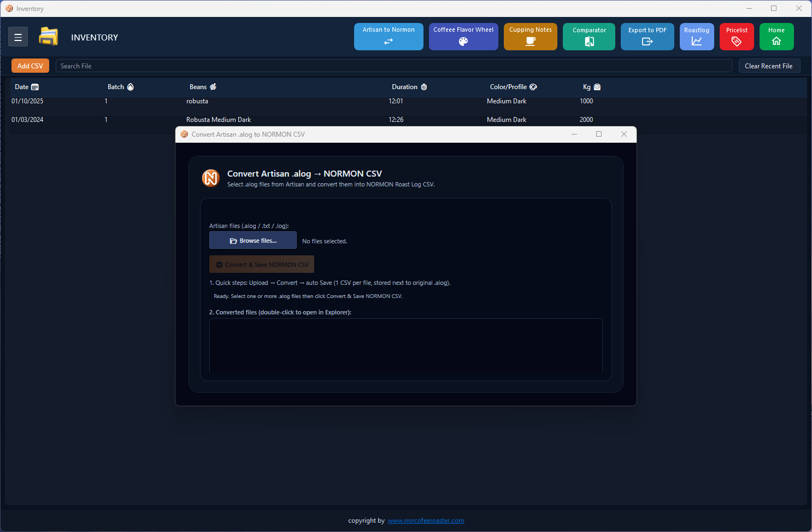Sort by the Duration column

click(x=409, y=86)
